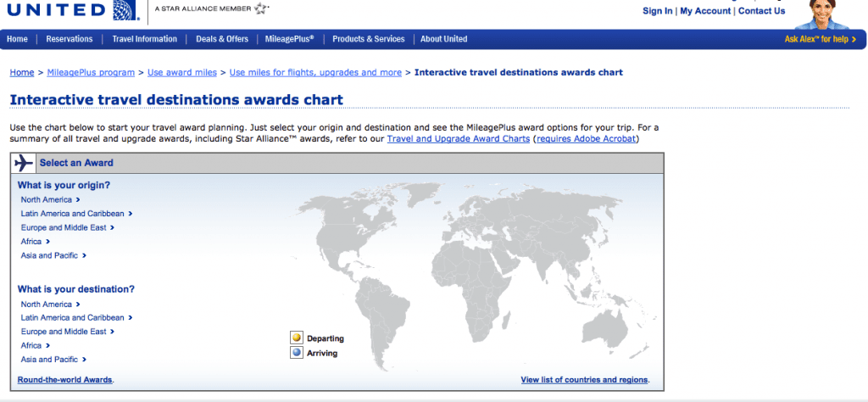This screenshot has height=402, width=868.
Task: Click the Star Alliance star logo
Action: click(x=261, y=8)
